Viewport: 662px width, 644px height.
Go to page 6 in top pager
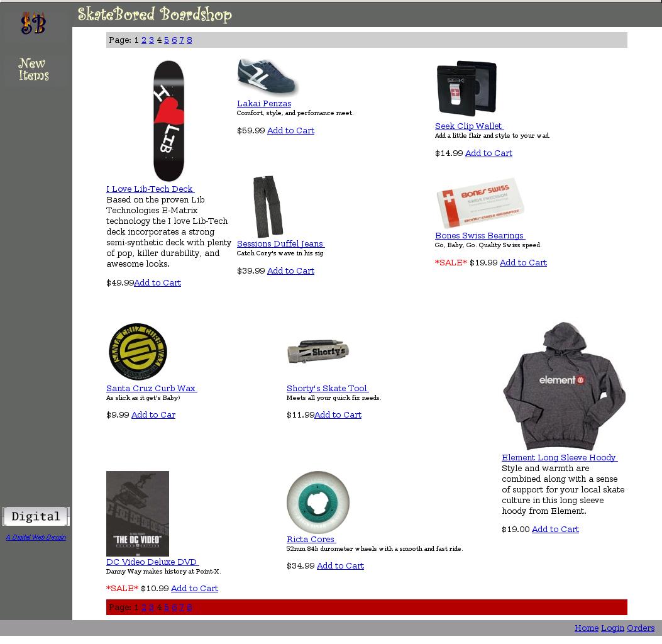point(174,40)
